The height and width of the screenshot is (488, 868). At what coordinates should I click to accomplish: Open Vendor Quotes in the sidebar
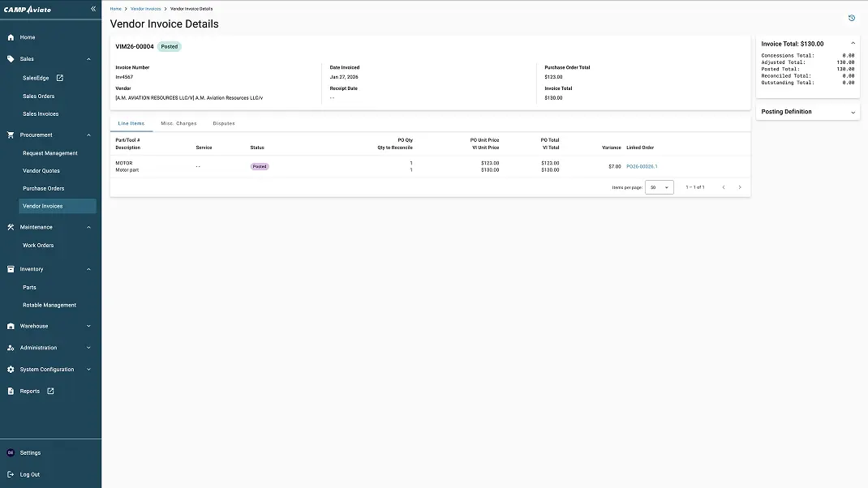41,171
